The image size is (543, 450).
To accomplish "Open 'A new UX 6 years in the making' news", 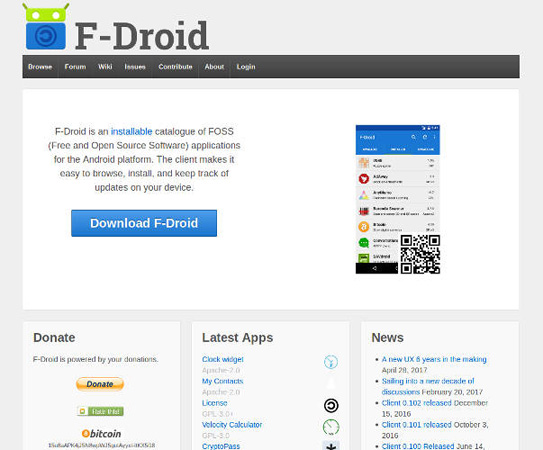I will (434, 359).
